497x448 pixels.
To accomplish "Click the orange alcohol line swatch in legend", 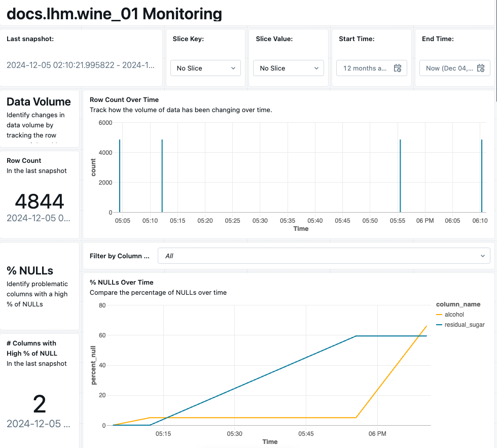I will [x=439, y=315].
